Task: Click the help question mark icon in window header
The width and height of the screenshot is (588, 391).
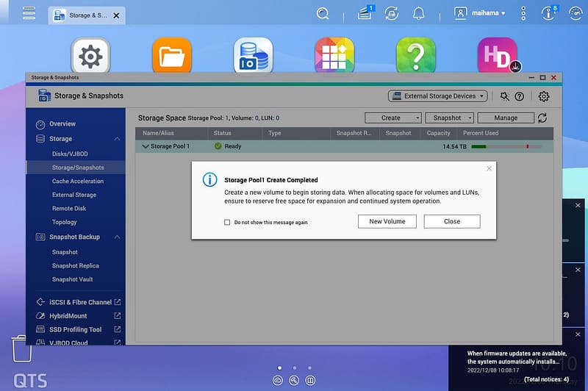Action: [x=520, y=96]
